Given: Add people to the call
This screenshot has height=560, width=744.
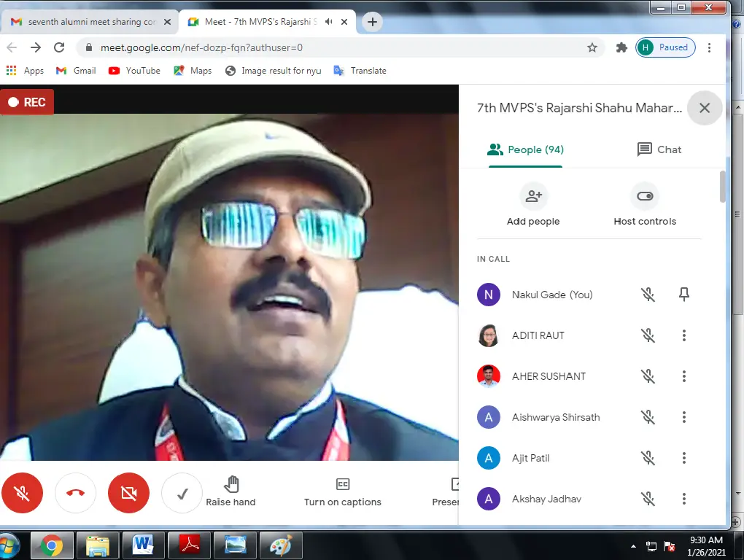Looking at the screenshot, I should 533,205.
